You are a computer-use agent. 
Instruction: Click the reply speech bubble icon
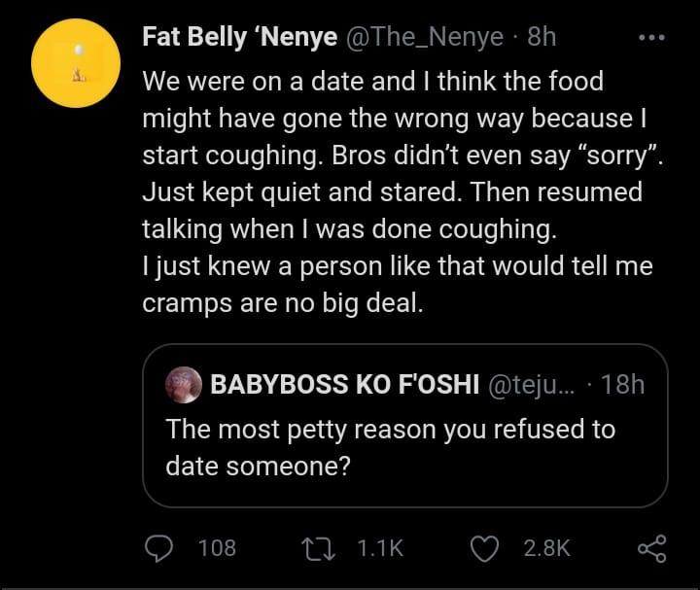click(x=158, y=549)
